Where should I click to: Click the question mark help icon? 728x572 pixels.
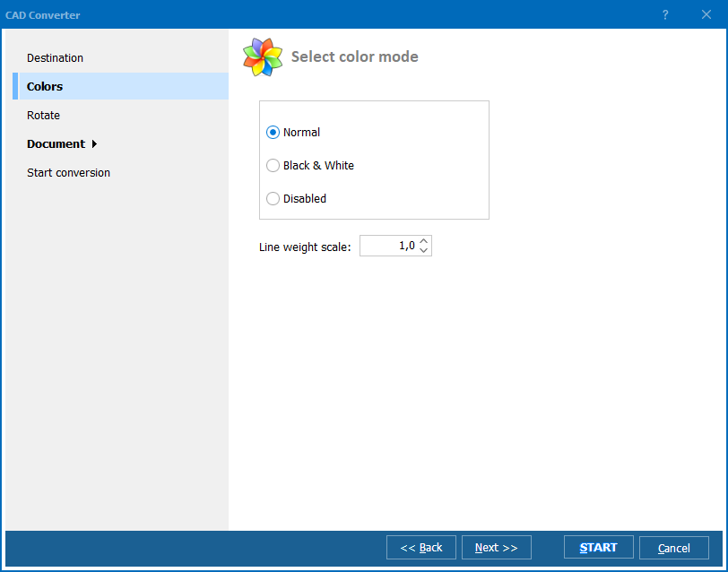[x=665, y=14]
